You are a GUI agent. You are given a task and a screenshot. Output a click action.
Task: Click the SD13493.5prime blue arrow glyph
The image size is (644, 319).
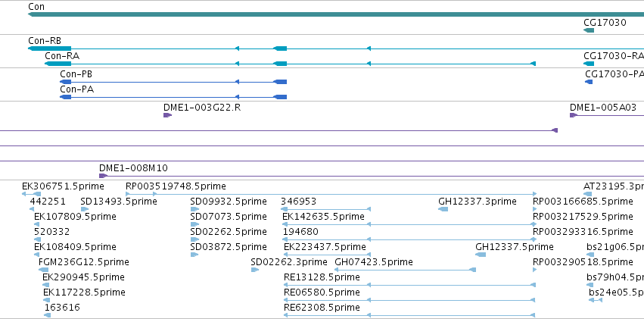pyautogui.click(x=84, y=209)
